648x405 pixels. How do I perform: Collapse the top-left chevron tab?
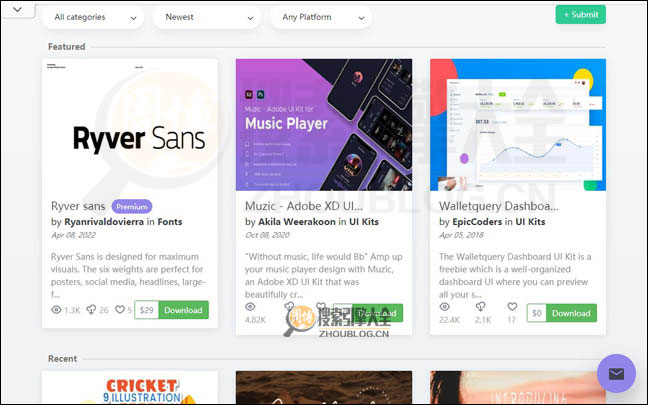click(17, 9)
